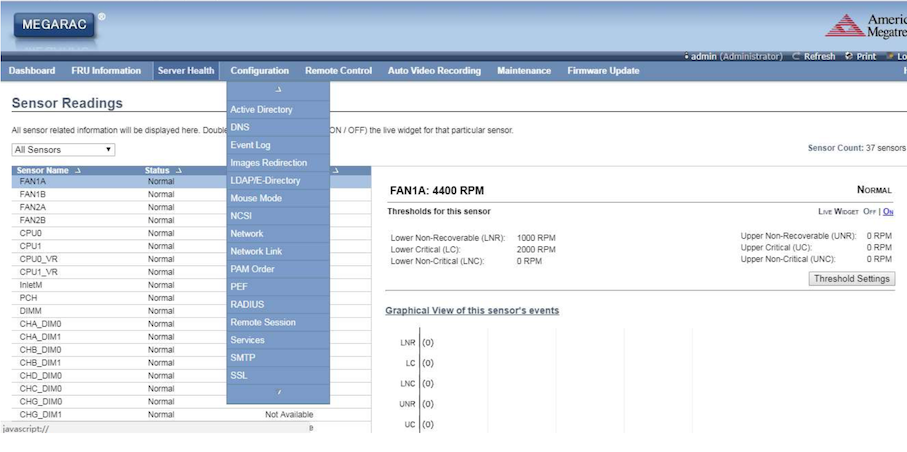Open Graphical View of this sensor's events
Screen dimensions: 907x452
(472, 311)
